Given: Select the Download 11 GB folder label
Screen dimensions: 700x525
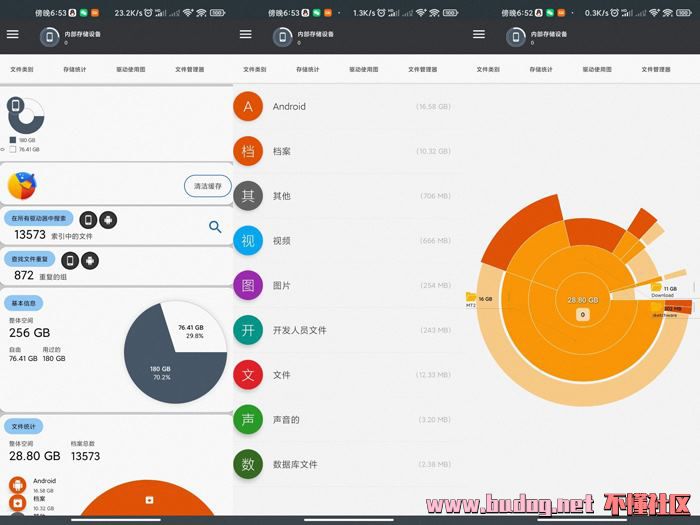Looking at the screenshot, I should 664,291.
